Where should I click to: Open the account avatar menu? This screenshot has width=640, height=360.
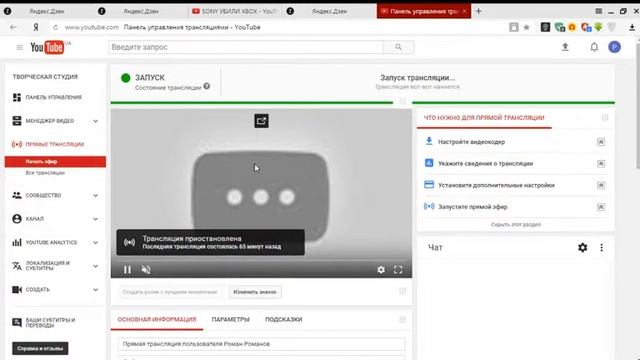pos(615,47)
